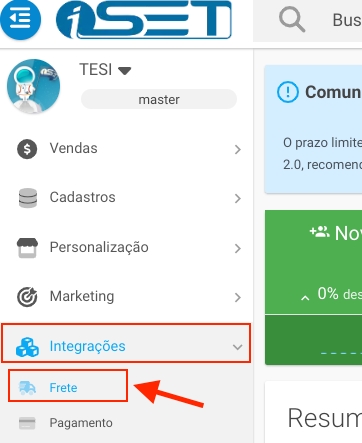Viewport: 362px width, 443px height.
Task: Click the Buscar search input field
Action: (x=347, y=20)
